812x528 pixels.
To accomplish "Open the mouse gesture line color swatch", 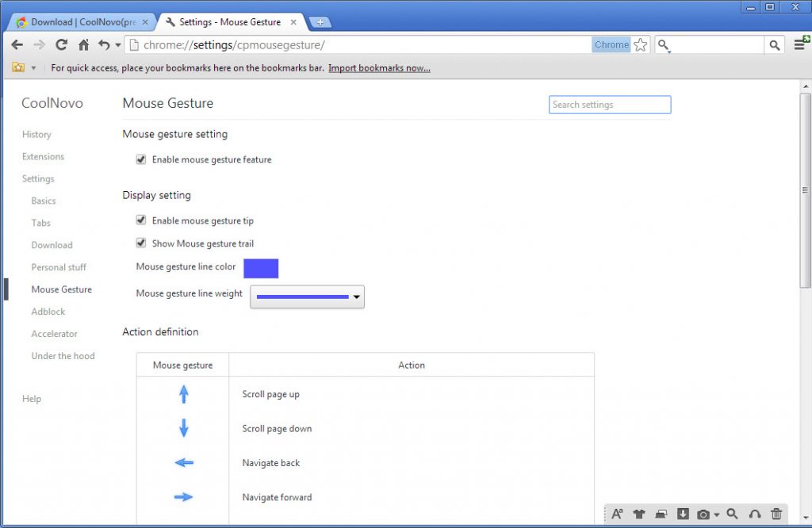I will 261,268.
